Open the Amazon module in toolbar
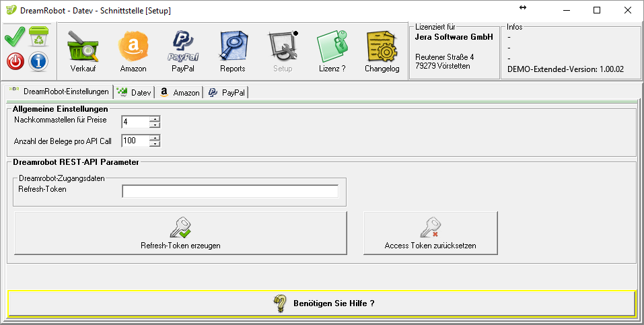The width and height of the screenshot is (644, 325). click(133, 52)
